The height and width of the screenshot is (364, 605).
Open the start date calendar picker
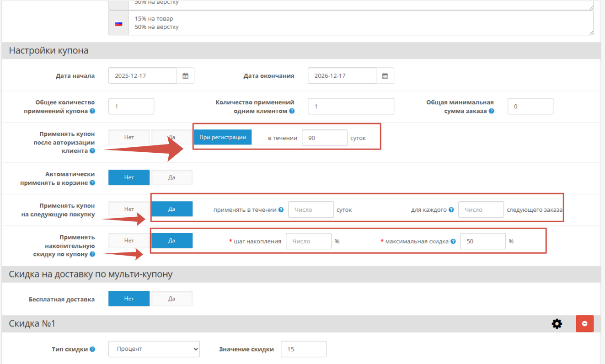185,76
